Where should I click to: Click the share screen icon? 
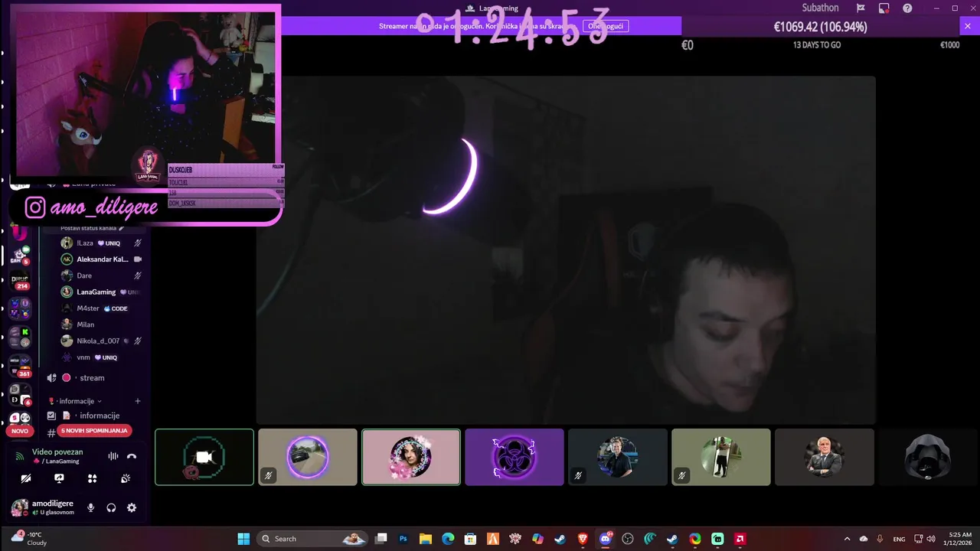point(59,478)
